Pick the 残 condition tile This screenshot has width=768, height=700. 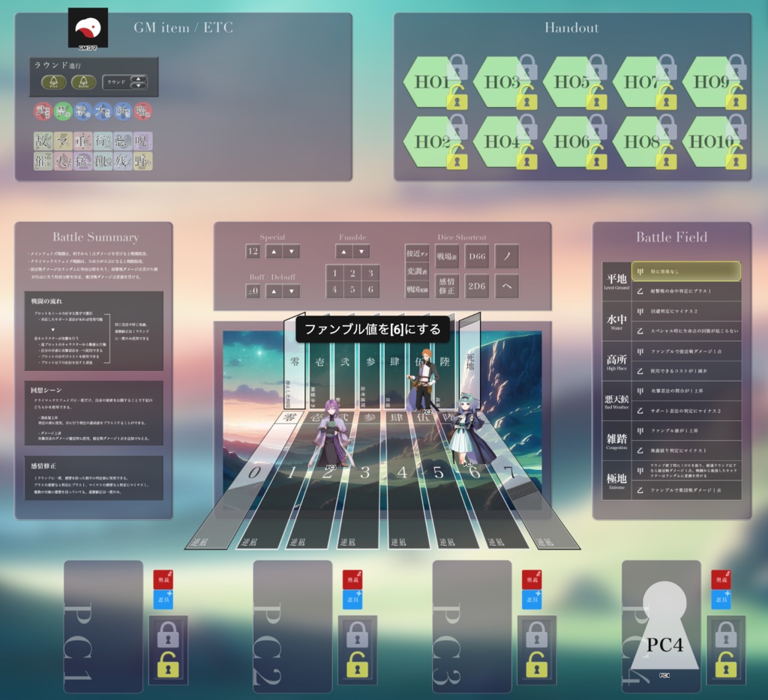123,161
